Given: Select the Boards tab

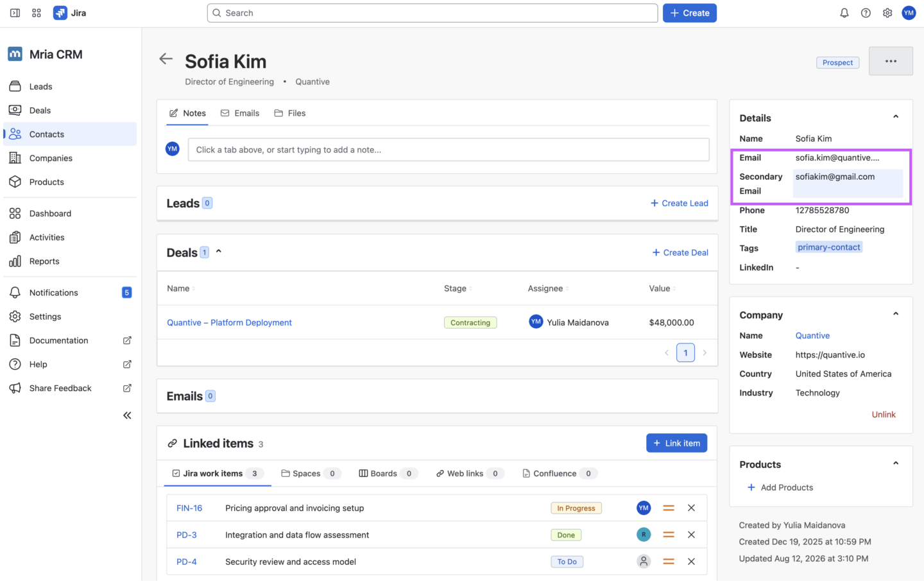Looking at the screenshot, I should pos(388,473).
